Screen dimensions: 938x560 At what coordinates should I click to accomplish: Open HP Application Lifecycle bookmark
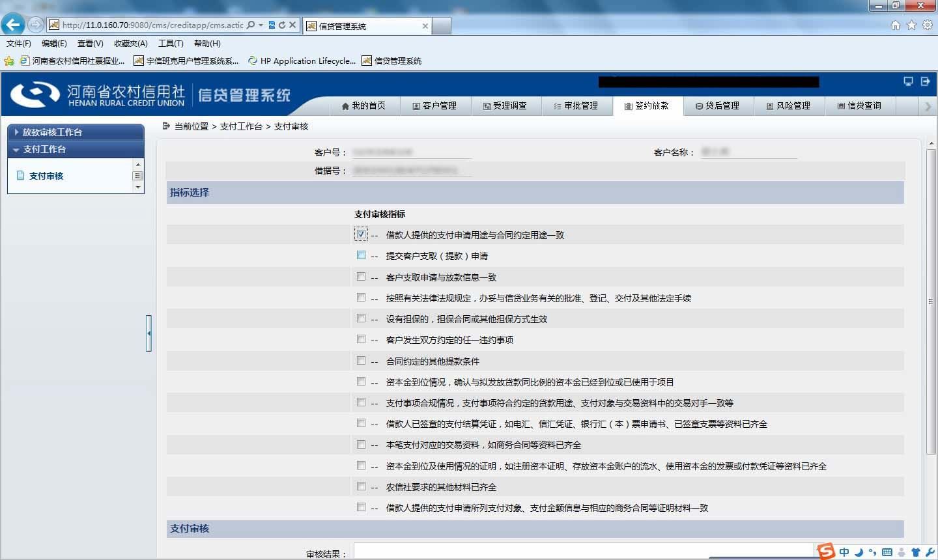click(x=302, y=61)
